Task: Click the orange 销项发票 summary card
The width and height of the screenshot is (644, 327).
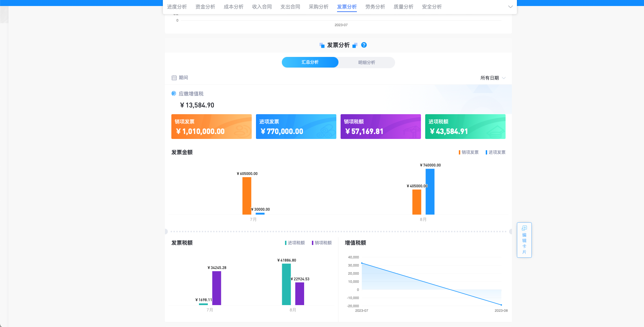Action: tap(211, 127)
